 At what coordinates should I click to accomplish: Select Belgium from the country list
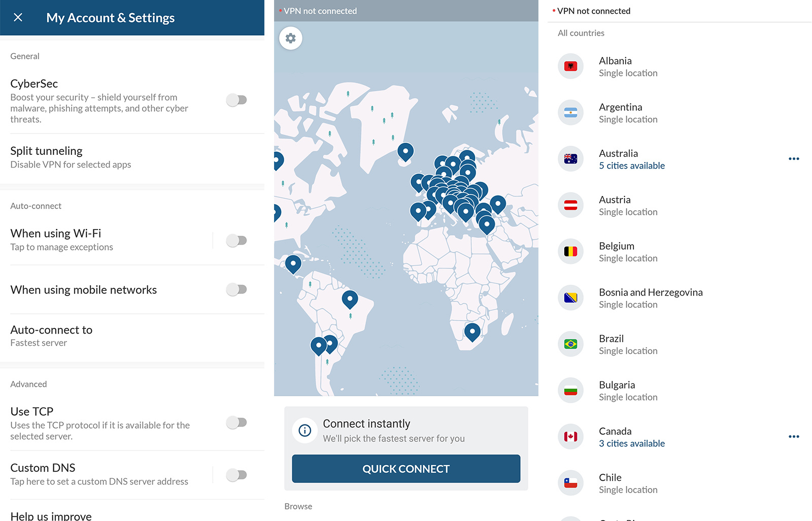680,251
